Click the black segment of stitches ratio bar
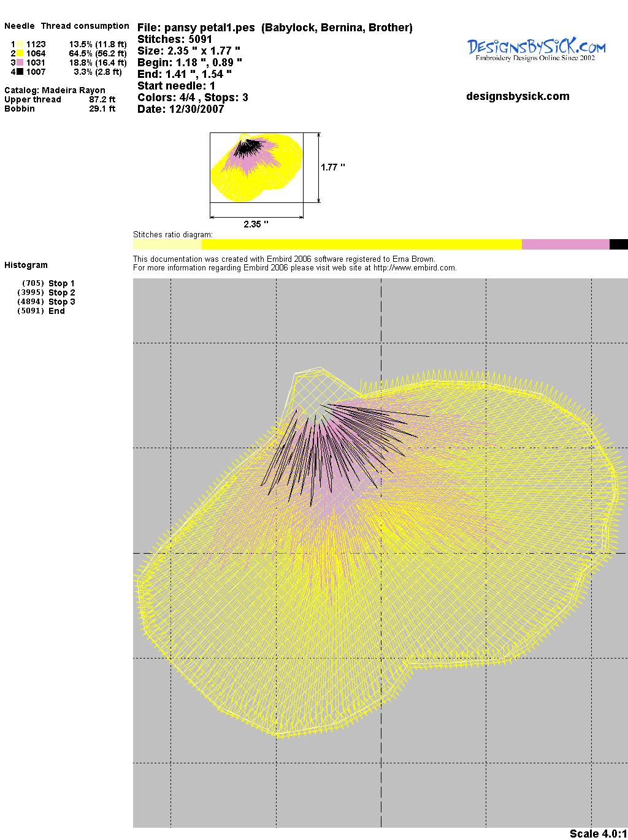The width and height of the screenshot is (628, 840). pos(618,245)
